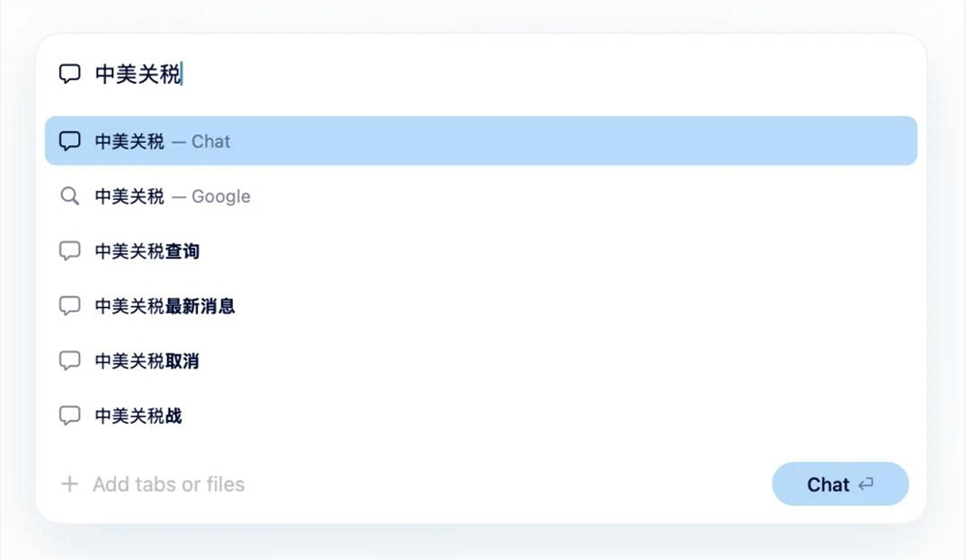Click chat icon next to 中美关税取消
Screen dimensions: 966x560
coord(70,361)
